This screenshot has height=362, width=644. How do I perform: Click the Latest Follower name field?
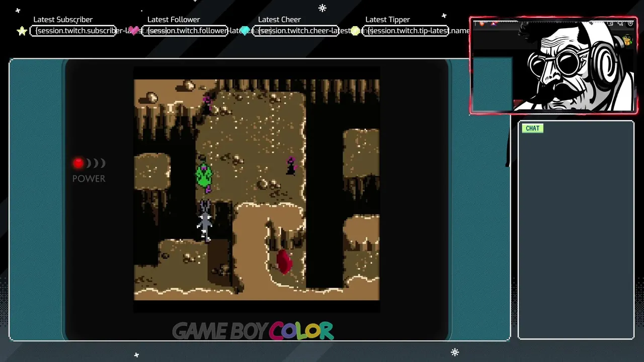(185, 31)
